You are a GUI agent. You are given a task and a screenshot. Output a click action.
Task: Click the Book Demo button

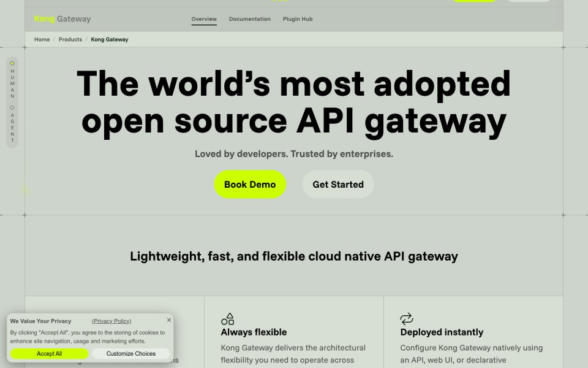(250, 185)
